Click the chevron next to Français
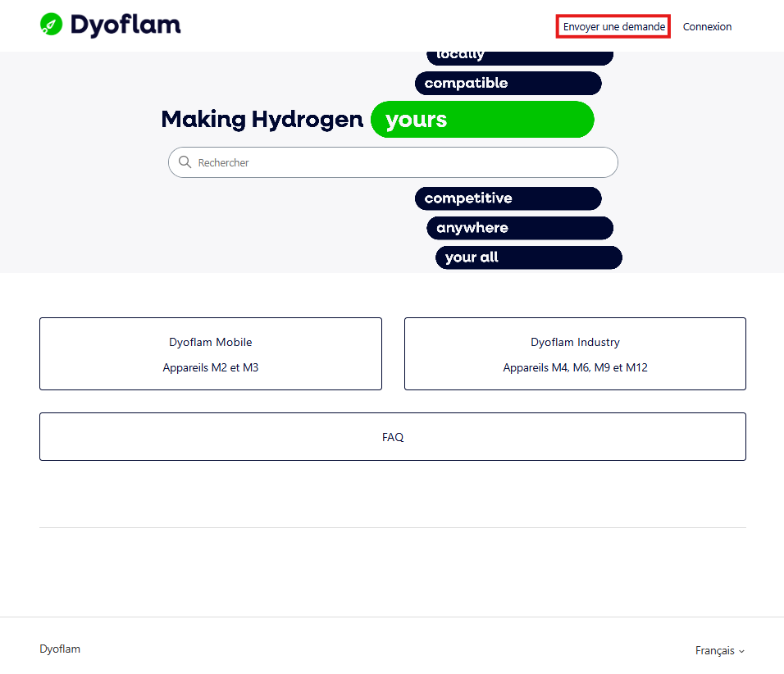Viewport: 784px width, 674px height. (741, 651)
